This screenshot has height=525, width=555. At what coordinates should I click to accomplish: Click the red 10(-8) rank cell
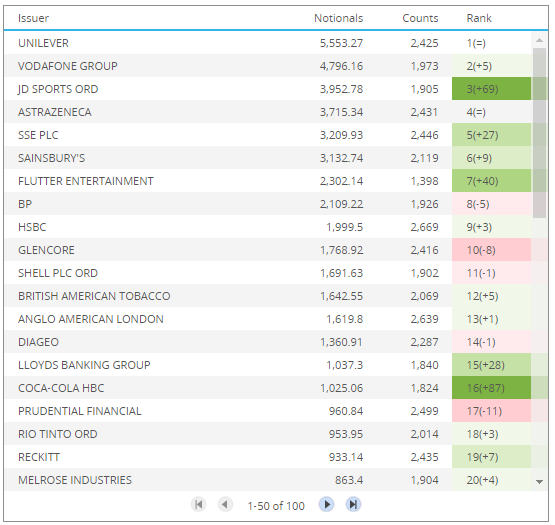pos(491,250)
